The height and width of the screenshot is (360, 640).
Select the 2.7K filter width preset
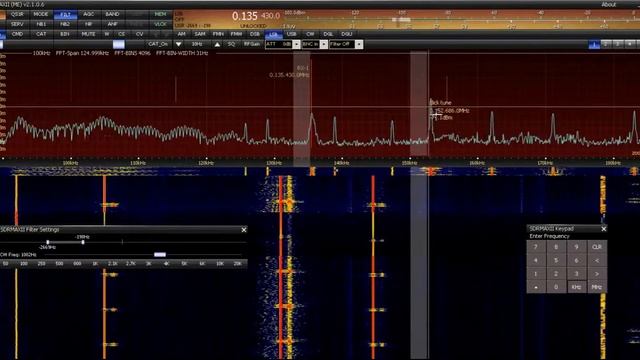click(131, 264)
